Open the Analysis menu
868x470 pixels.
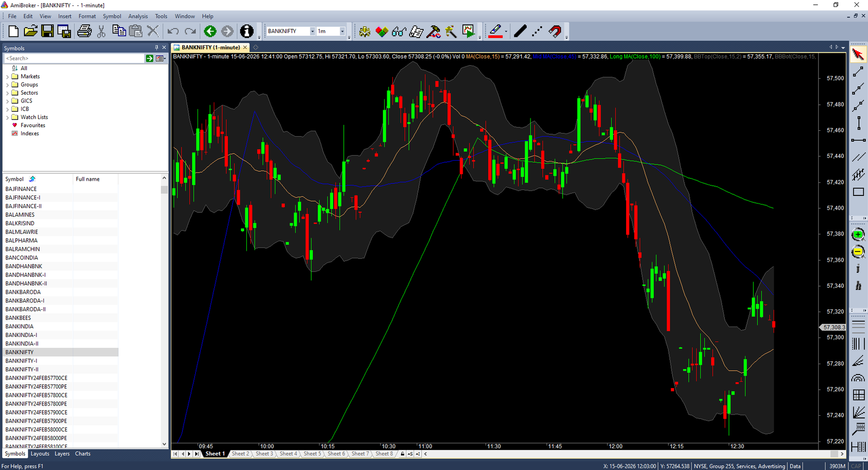pyautogui.click(x=138, y=16)
